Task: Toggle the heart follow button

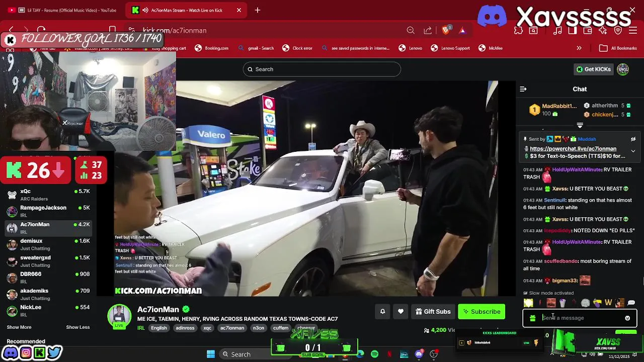Action: pyautogui.click(x=400, y=312)
